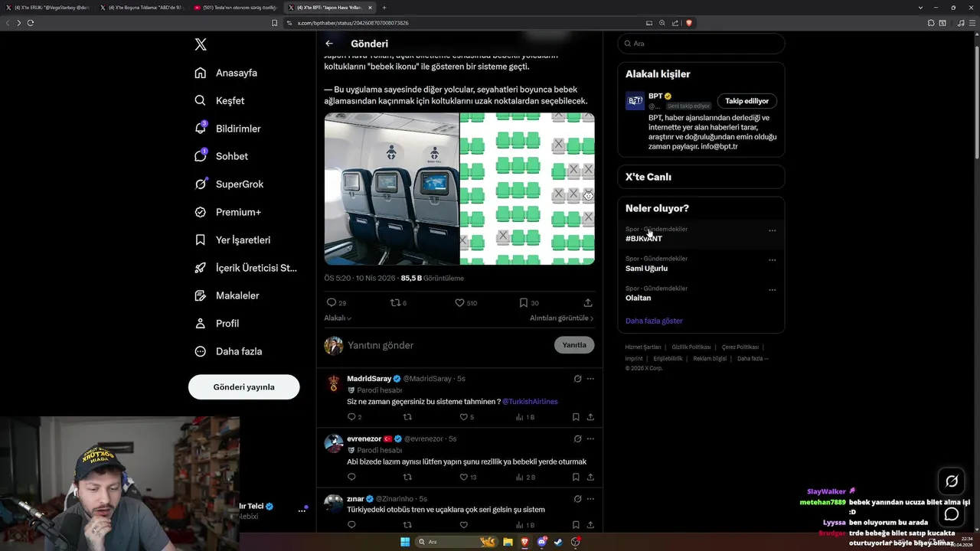Viewport: 980px width, 551px height.
Task: Focus the Yanıtını gönder reply field
Action: pyautogui.click(x=448, y=345)
